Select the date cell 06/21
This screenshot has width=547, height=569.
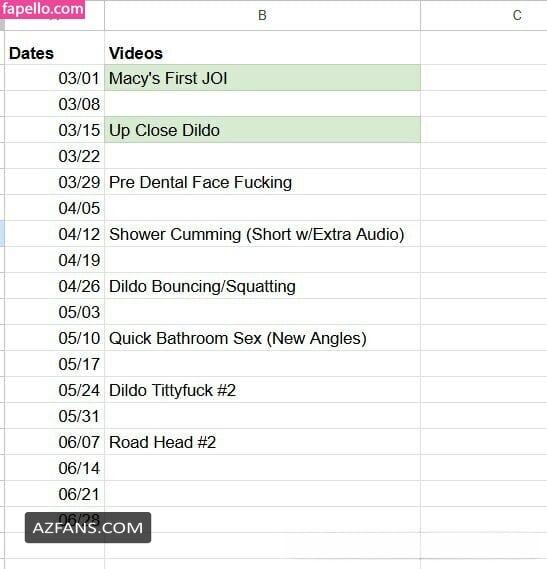[54, 494]
